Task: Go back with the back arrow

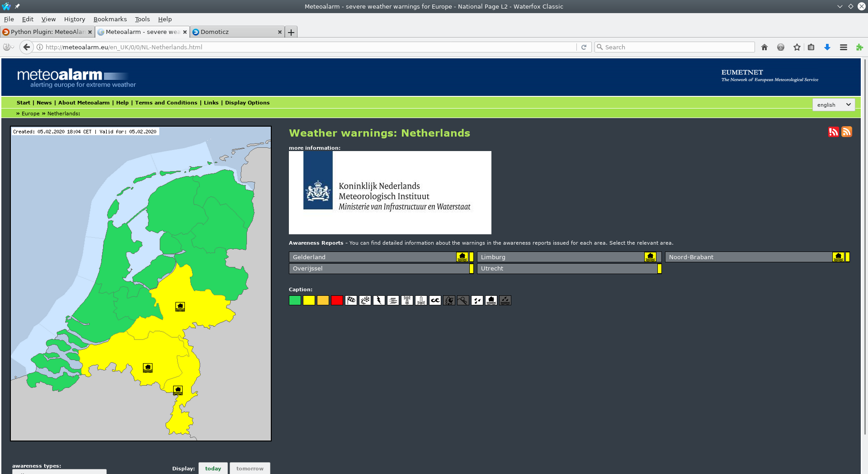Action: [27, 47]
